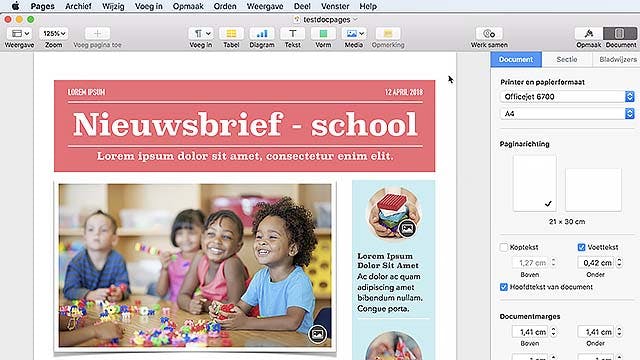Adjust the Onder document margin stepper

click(x=619, y=332)
